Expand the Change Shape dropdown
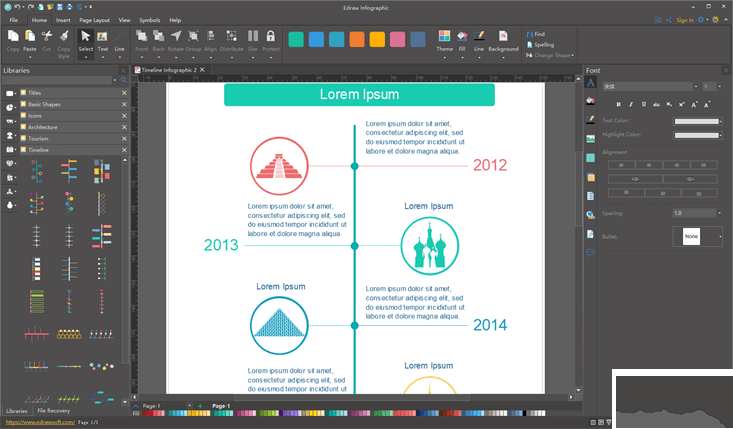Image resolution: width=733 pixels, height=429 pixels. pos(573,55)
